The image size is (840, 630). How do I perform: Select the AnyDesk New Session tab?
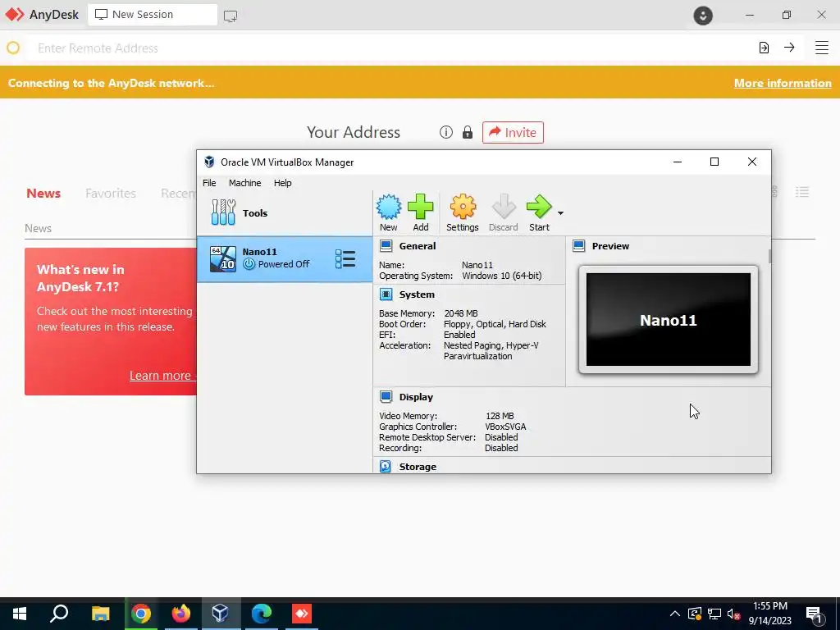pyautogui.click(x=153, y=15)
